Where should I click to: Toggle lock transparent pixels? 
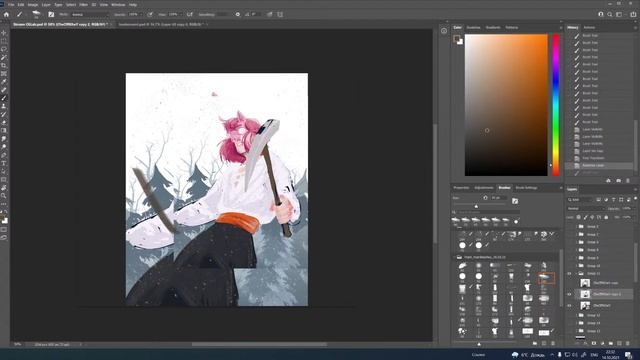tap(578, 217)
